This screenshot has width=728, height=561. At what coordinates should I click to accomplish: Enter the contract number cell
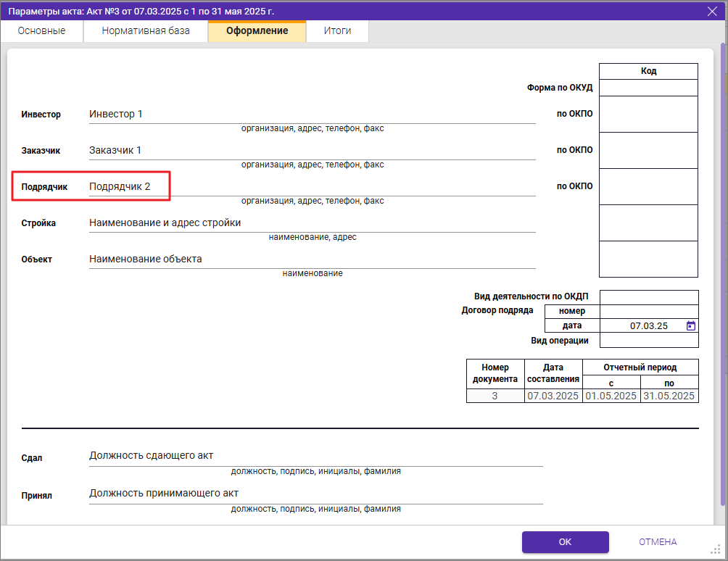[x=650, y=312]
